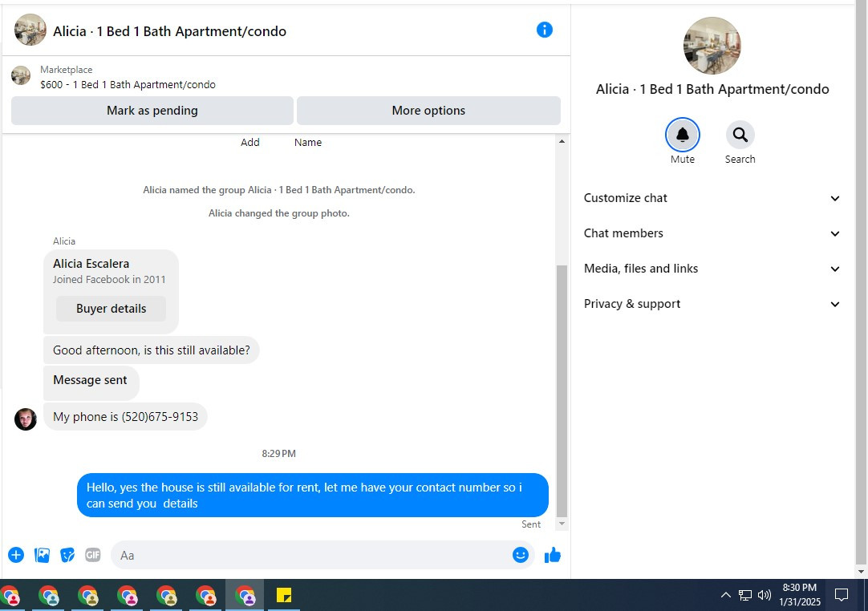This screenshot has width=868, height=611.
Task: Click the chat header apartment photo
Action: (30, 30)
